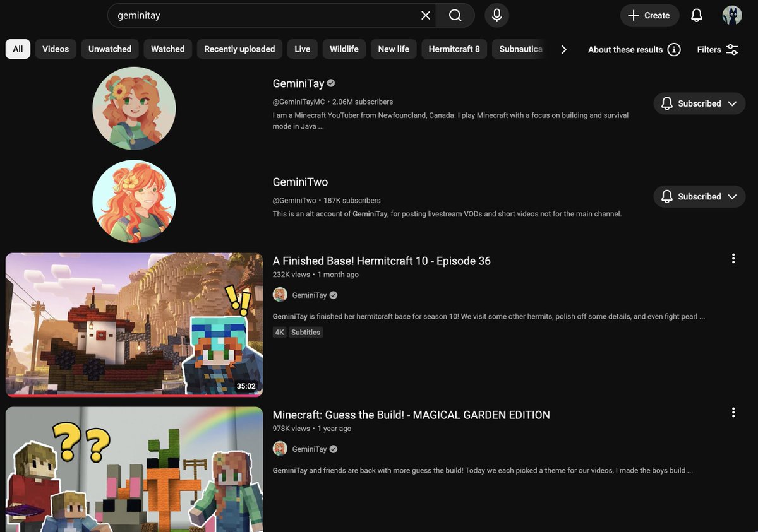Click the magnifying glass search button

coord(455,15)
